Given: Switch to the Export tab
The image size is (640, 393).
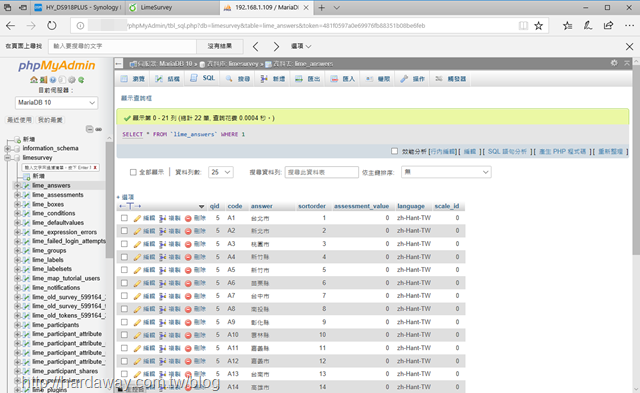Looking at the screenshot, I should (308, 79).
